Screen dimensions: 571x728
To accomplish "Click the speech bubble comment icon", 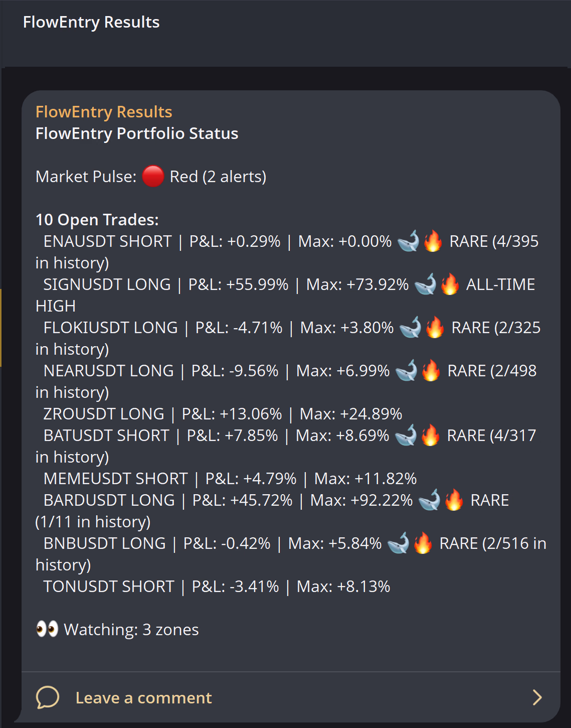I will [x=48, y=697].
